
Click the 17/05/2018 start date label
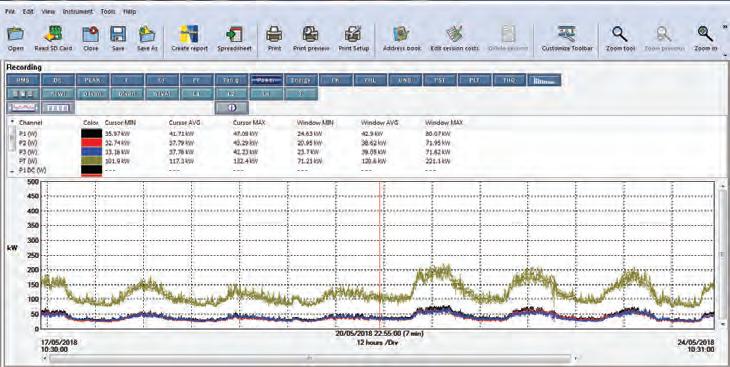[x=60, y=342]
